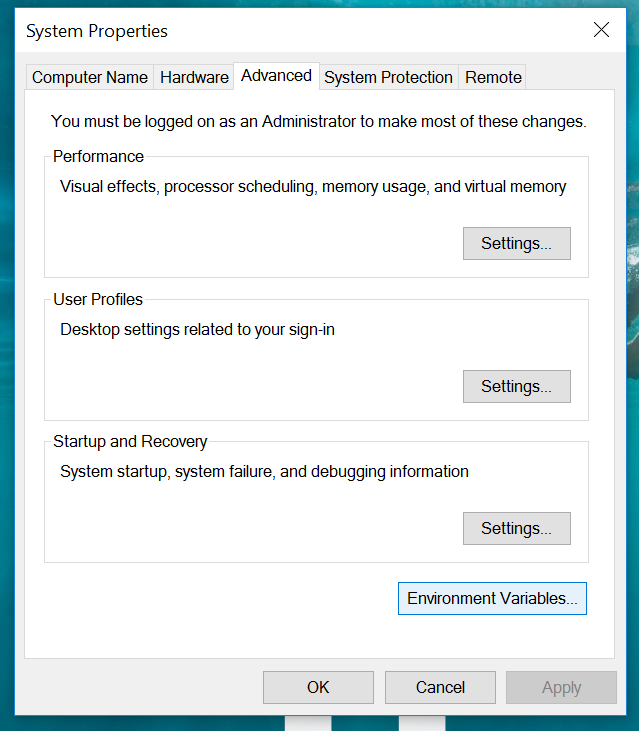
Task: Select the Advanced tab
Action: (276, 76)
